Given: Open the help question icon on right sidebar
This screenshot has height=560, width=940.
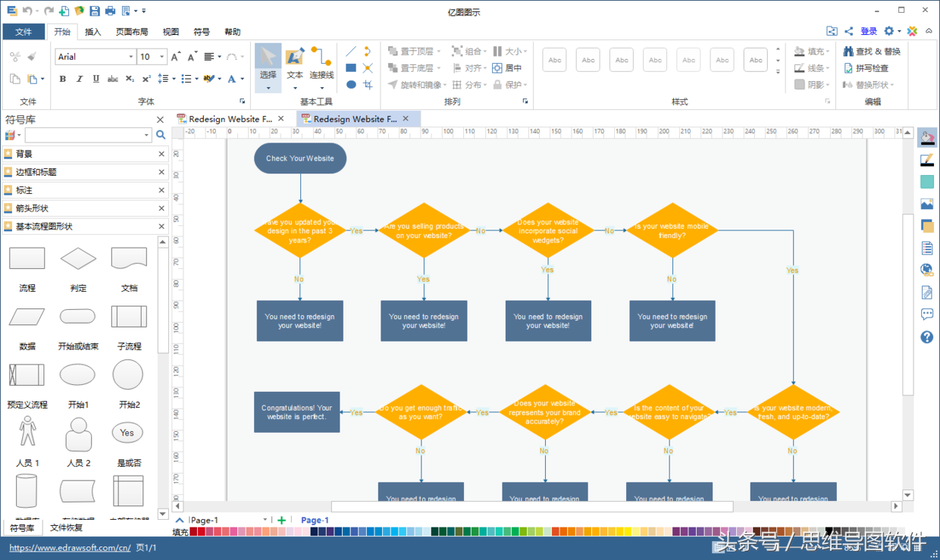Looking at the screenshot, I should (926, 337).
